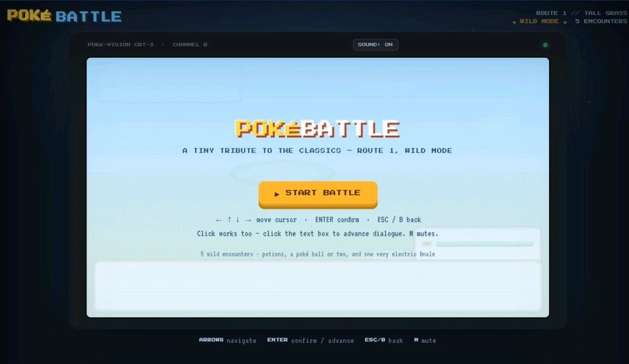Click the "ROUTE 1 // TALL GRASS" text
The image size is (629, 364).
click(x=581, y=13)
